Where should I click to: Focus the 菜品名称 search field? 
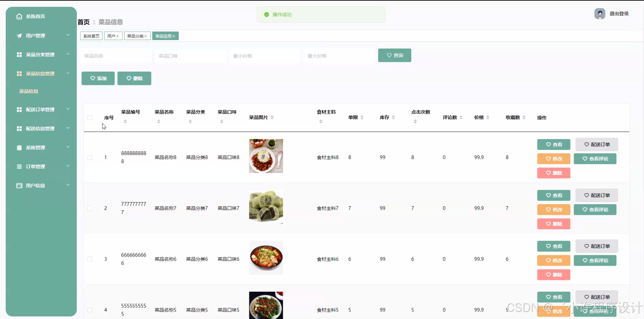(x=116, y=56)
